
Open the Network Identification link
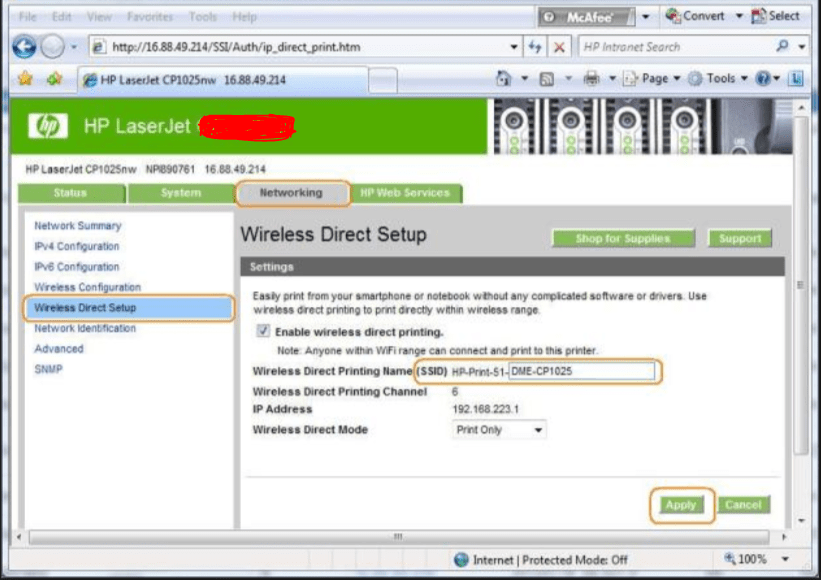coord(85,328)
